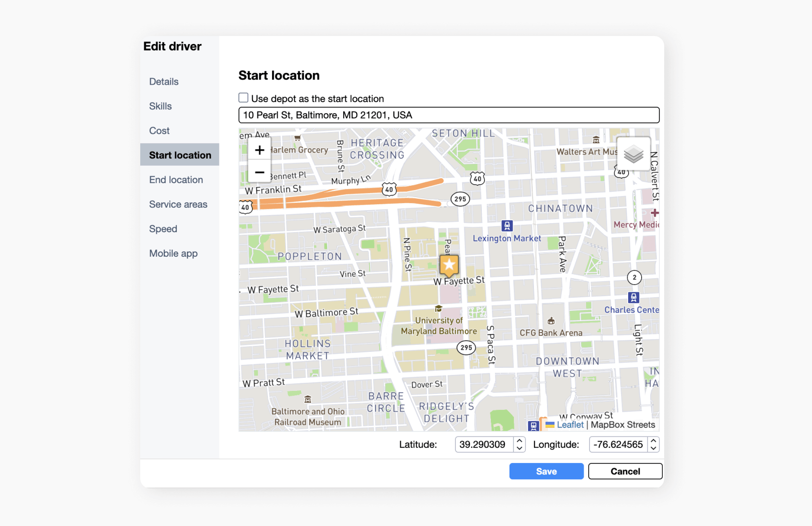Open the map layers switcher icon
The height and width of the screenshot is (526, 812).
pos(633,155)
